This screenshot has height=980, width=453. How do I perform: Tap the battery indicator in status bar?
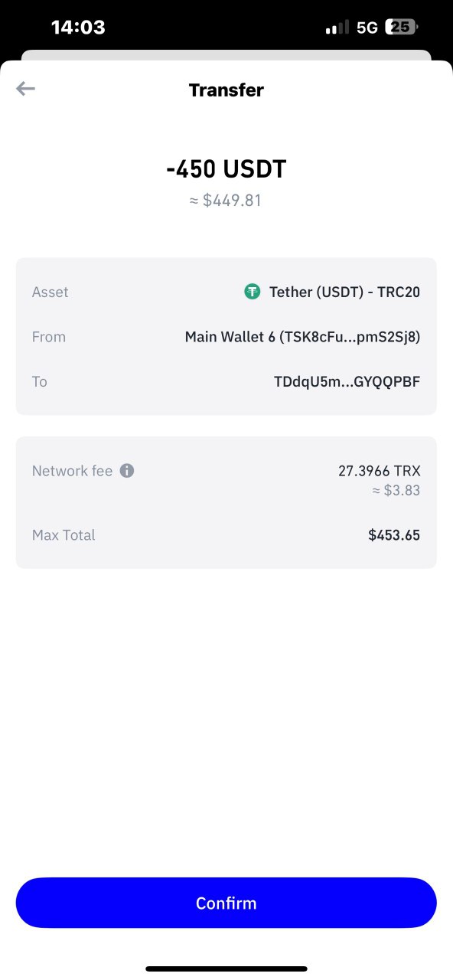[x=402, y=28]
